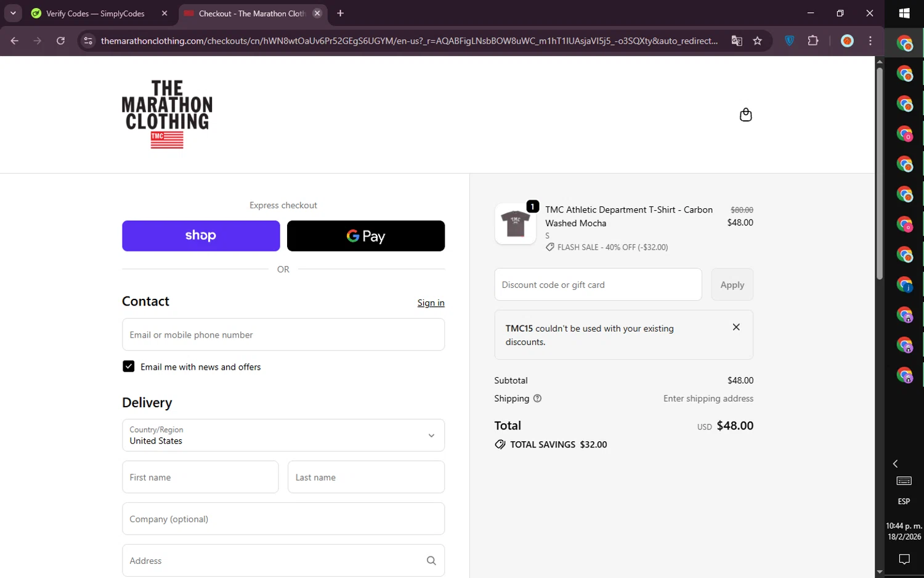Click the crossed-out $80.00 original price
The width and height of the screenshot is (924, 578).
742,210
